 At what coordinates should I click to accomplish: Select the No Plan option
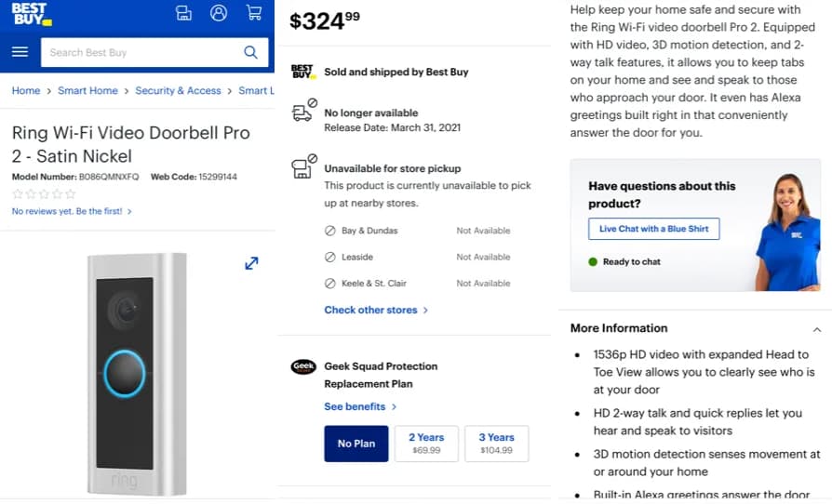356,444
